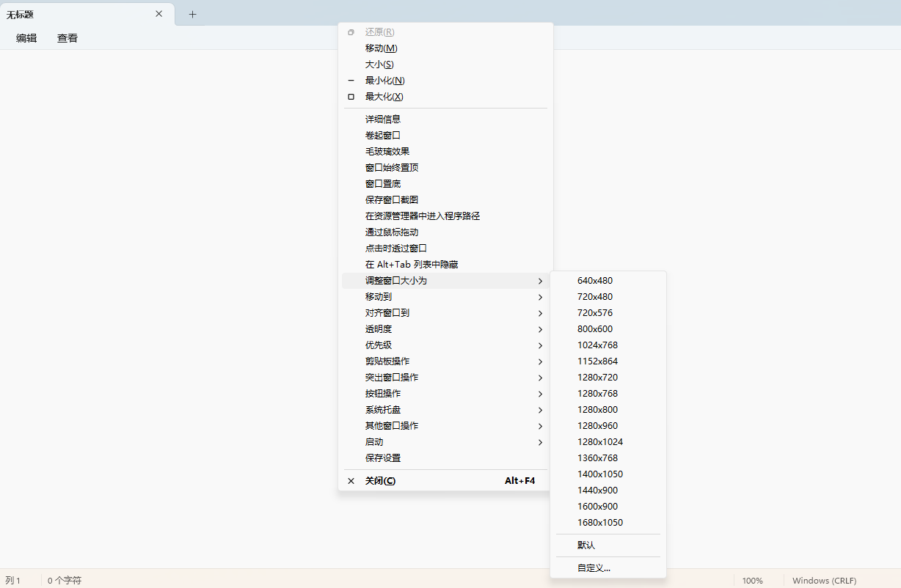This screenshot has width=901, height=588.
Task: Close the 无标题 tab
Action: pos(158,14)
